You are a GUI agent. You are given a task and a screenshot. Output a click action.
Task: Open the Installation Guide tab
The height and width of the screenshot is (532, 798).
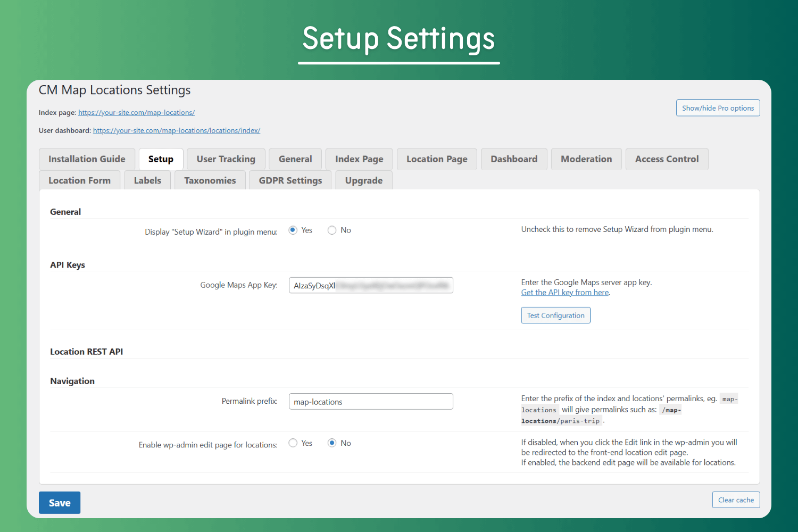(x=87, y=159)
